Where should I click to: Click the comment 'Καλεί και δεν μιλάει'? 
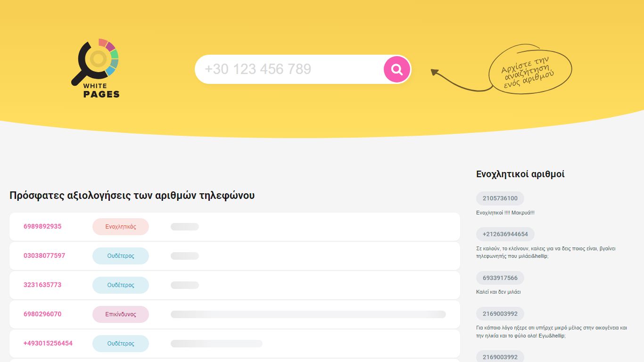coord(498,292)
